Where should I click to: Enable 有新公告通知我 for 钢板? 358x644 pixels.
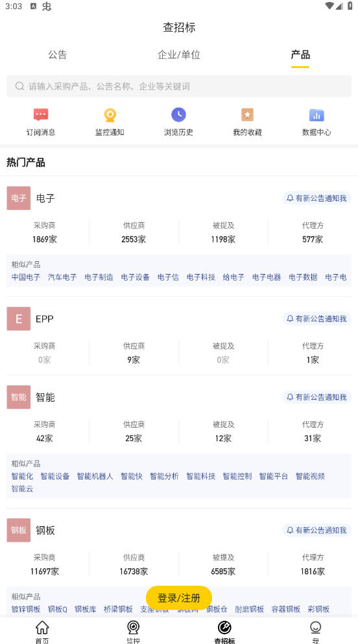[316, 530]
